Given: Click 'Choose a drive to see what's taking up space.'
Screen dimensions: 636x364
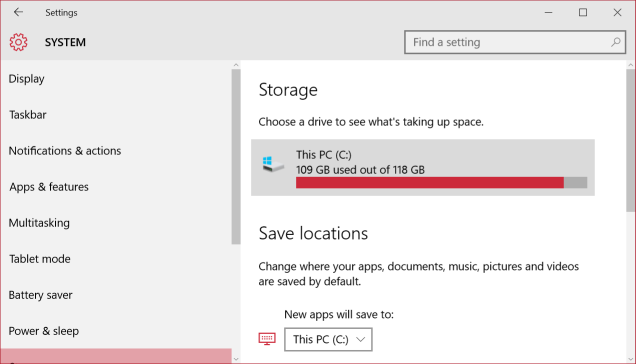Looking at the screenshot, I should pyautogui.click(x=371, y=122).
